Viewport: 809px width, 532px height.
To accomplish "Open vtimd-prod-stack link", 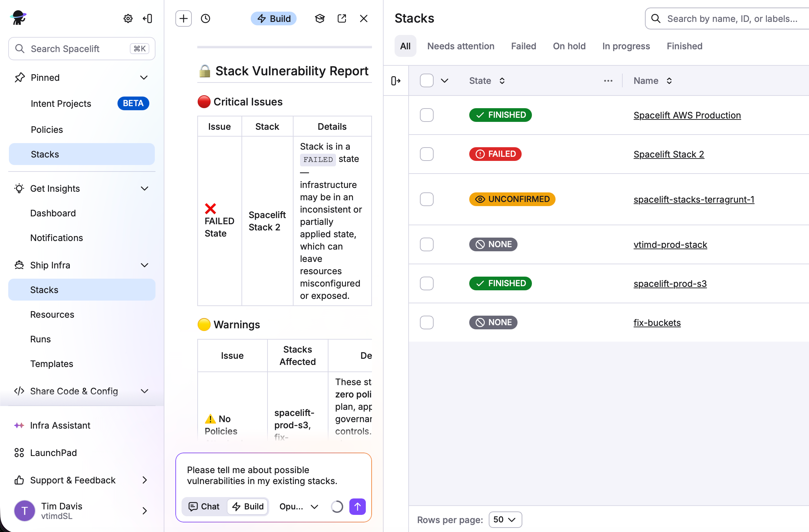I will click(670, 245).
